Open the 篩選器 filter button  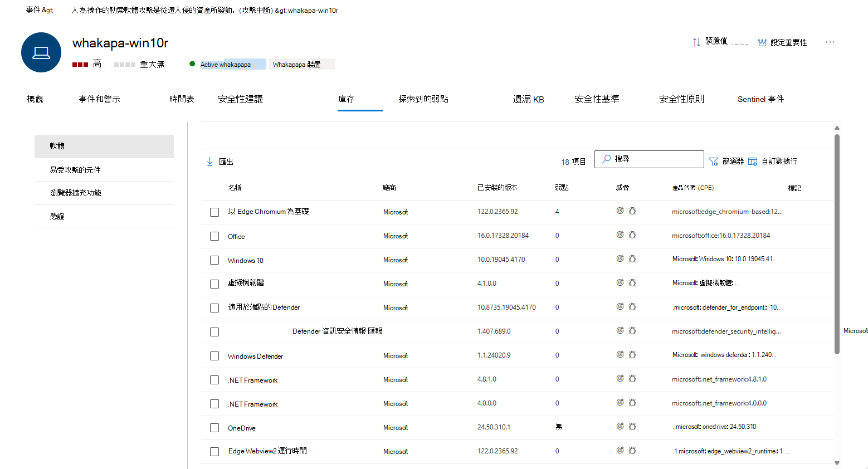point(726,162)
